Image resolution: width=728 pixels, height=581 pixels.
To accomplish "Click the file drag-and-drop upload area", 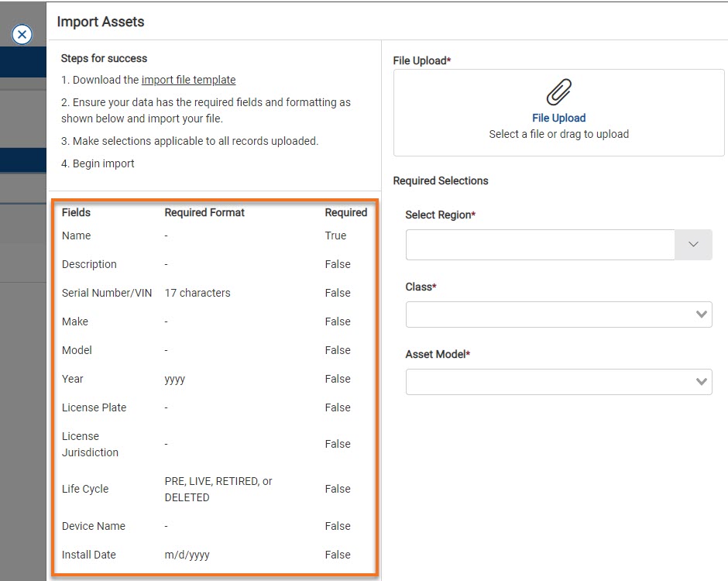I will point(559,112).
